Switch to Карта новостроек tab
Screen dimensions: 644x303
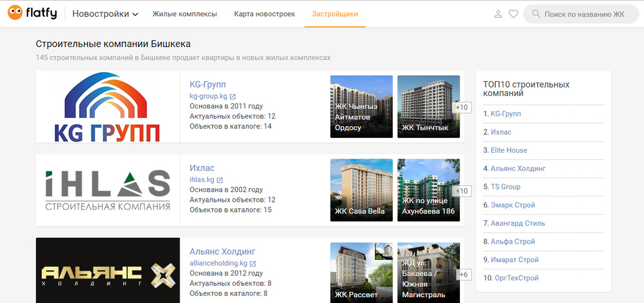point(264,14)
